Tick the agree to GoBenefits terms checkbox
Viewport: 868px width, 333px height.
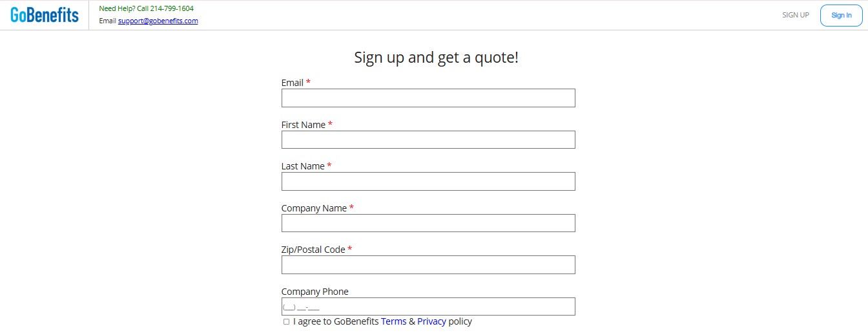287,322
